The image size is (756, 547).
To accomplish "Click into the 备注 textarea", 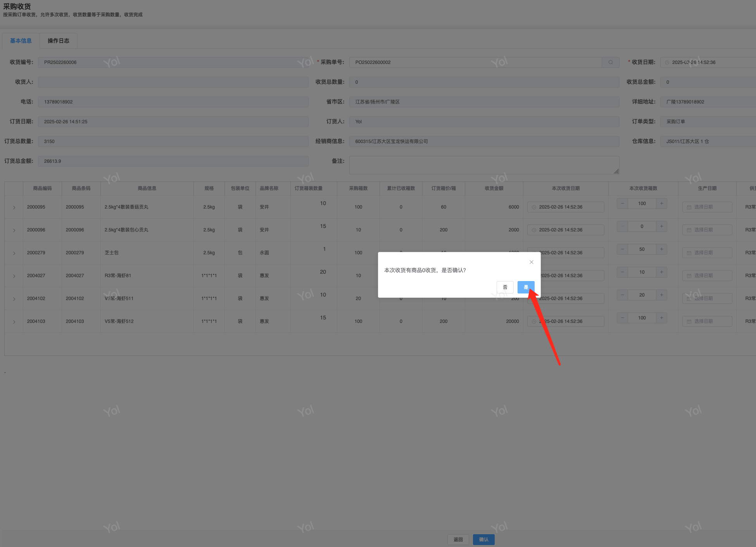I will pos(483,165).
